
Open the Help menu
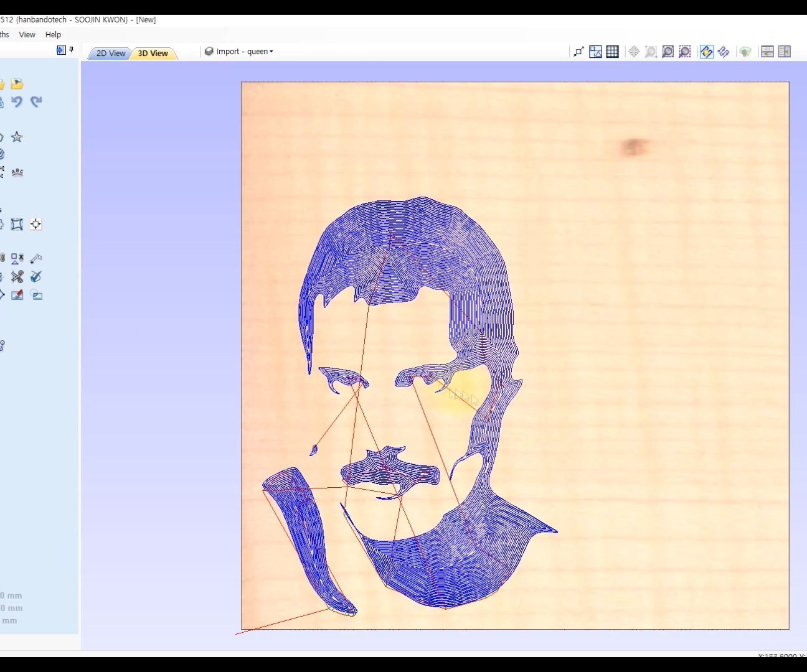coord(53,34)
